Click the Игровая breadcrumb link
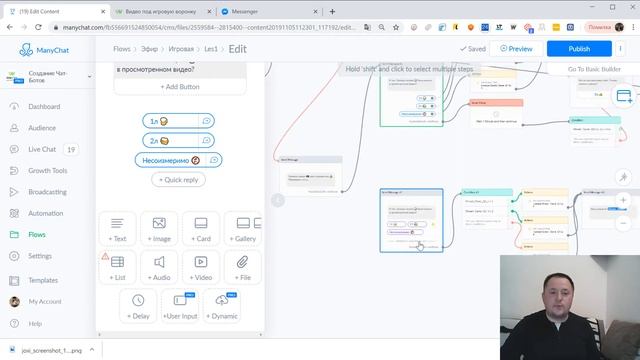This screenshot has width=640, height=360. pyautogui.click(x=181, y=49)
